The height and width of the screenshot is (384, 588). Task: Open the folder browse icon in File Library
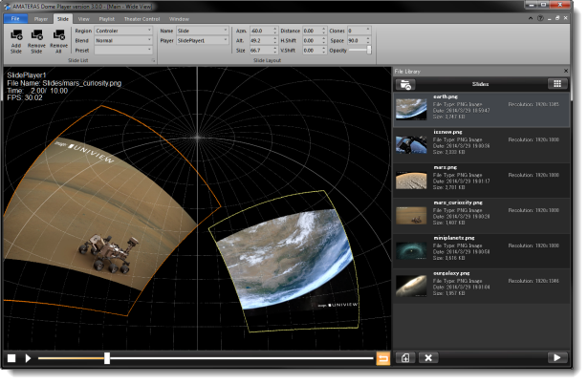pos(405,85)
